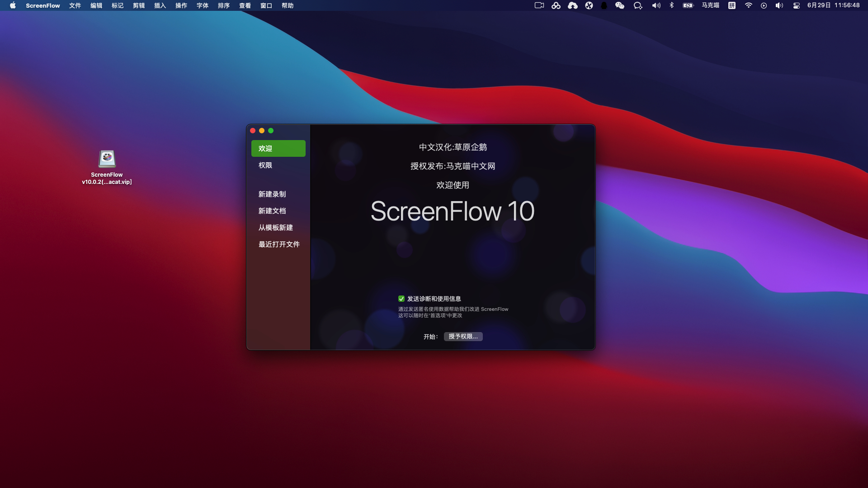Select 权限 in the sidebar
Image resolution: width=868 pixels, height=488 pixels.
[x=265, y=165]
